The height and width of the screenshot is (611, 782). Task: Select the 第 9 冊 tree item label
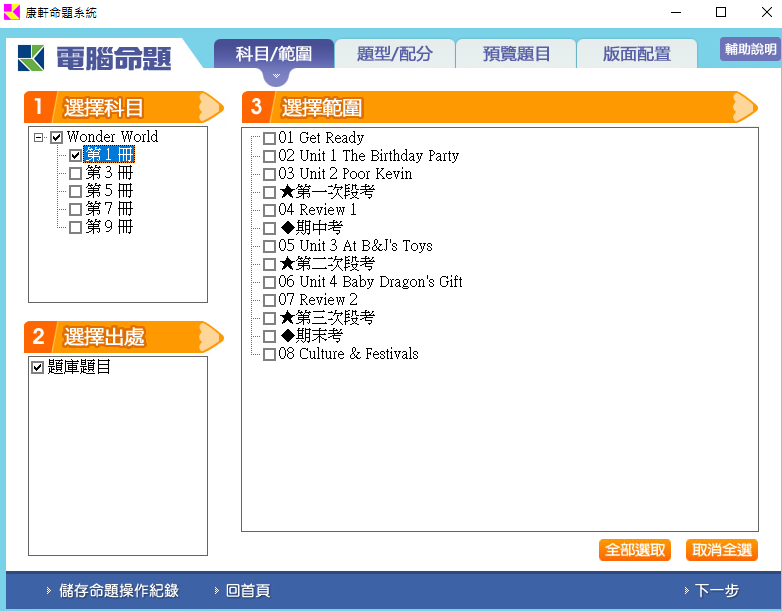(x=109, y=227)
